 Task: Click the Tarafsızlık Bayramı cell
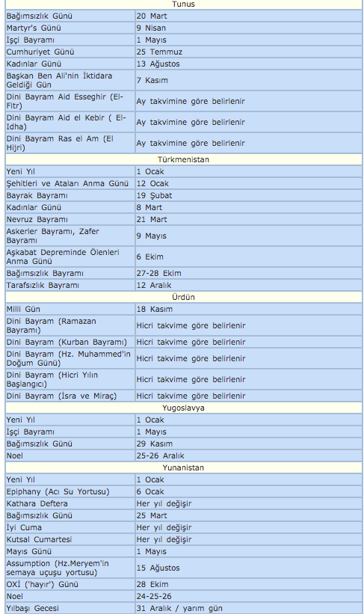[x=70, y=285]
